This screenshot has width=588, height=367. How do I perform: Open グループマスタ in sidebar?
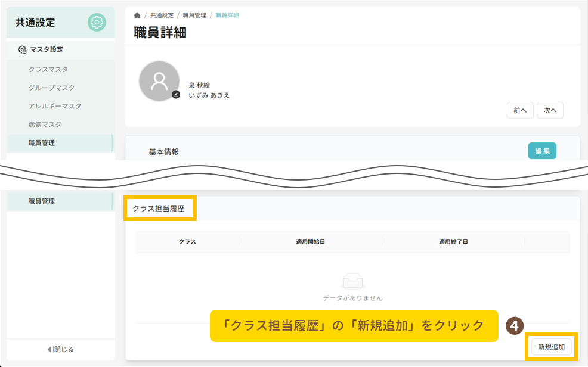[51, 88]
